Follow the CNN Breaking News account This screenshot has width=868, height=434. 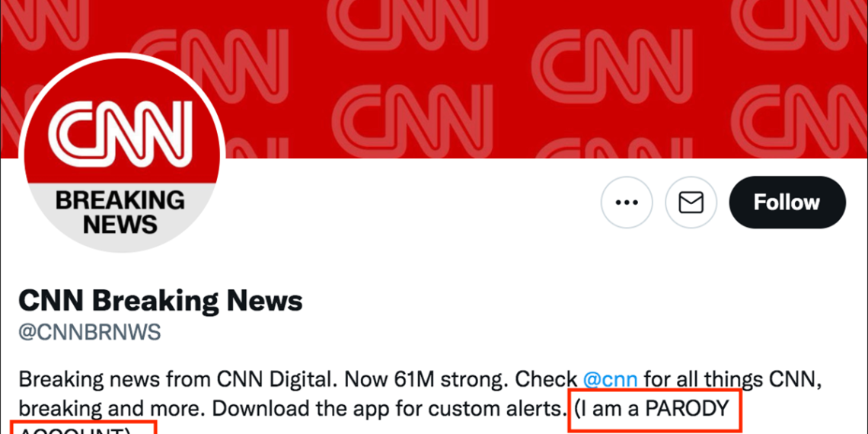[x=787, y=202]
